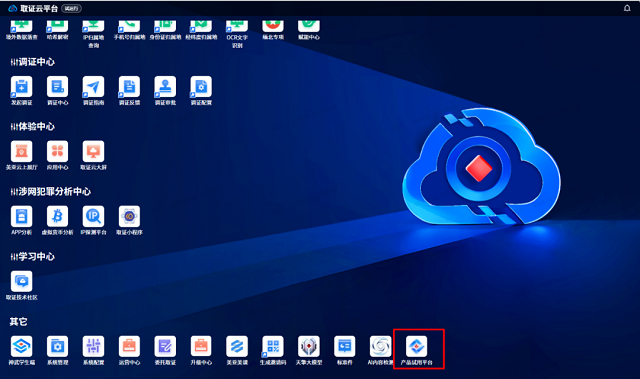Launch the OCR文字识别 icon

(237, 26)
